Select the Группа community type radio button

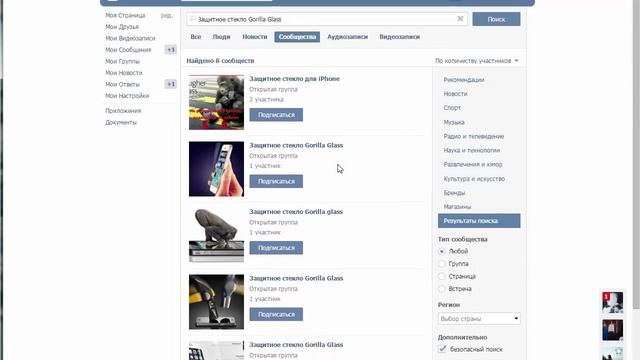[442, 264]
